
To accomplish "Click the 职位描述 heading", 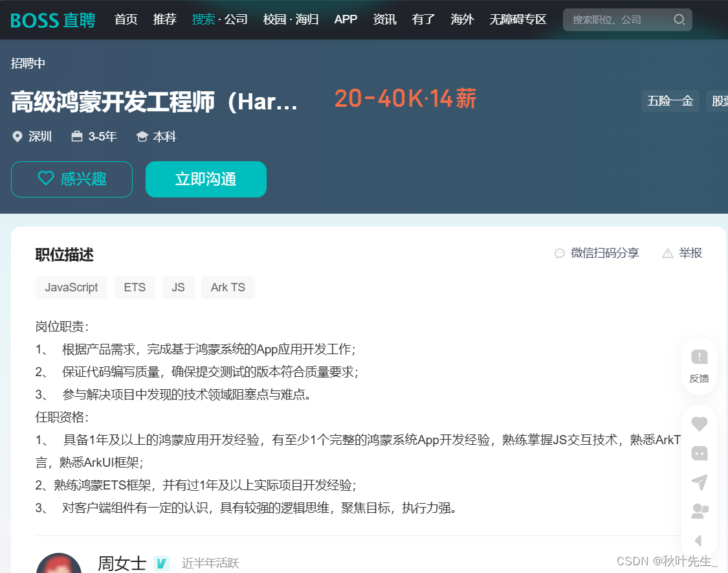I will tap(65, 254).
